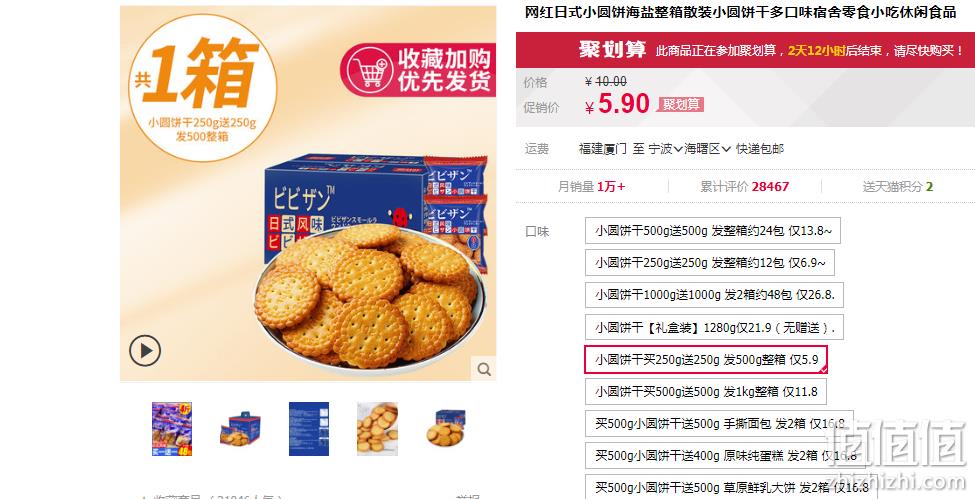Select third thumbnail showing box back
975x499 pixels.
(309, 429)
